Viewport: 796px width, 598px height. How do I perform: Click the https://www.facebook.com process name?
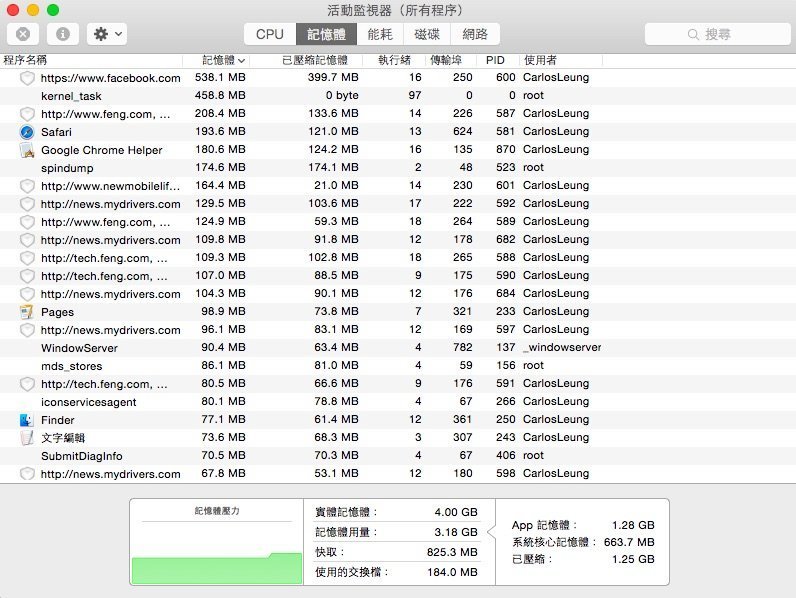pos(111,78)
